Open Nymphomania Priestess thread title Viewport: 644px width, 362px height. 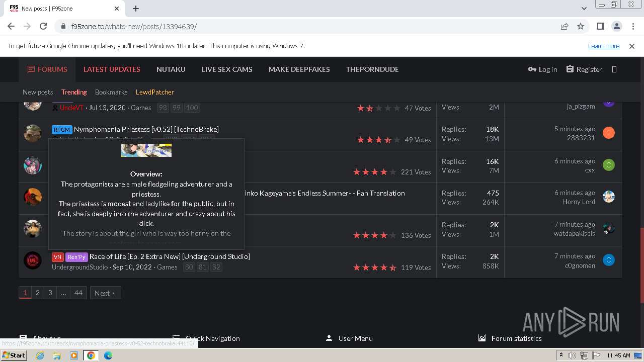(146, 129)
